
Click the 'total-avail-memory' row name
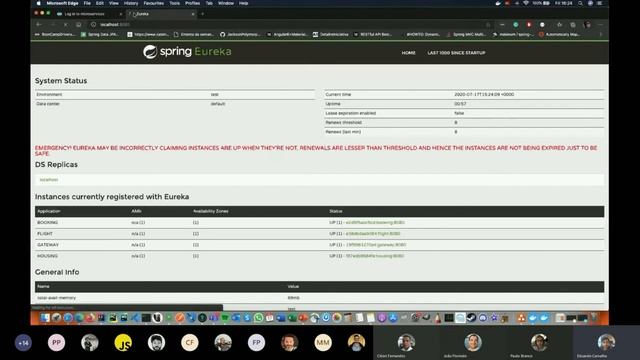coord(56,298)
